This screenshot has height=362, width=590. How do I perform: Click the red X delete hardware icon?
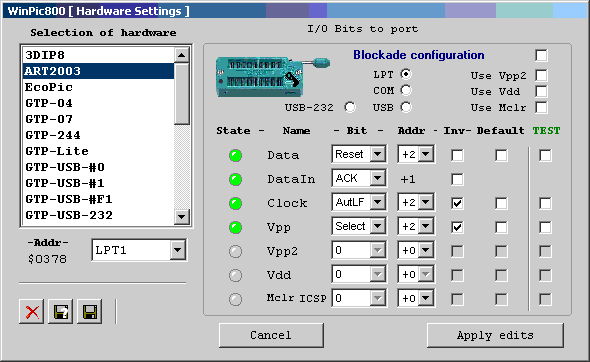tap(32, 312)
